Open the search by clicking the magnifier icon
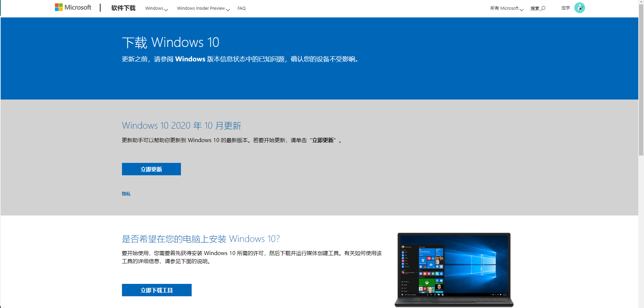The height and width of the screenshot is (308, 644). point(543,8)
